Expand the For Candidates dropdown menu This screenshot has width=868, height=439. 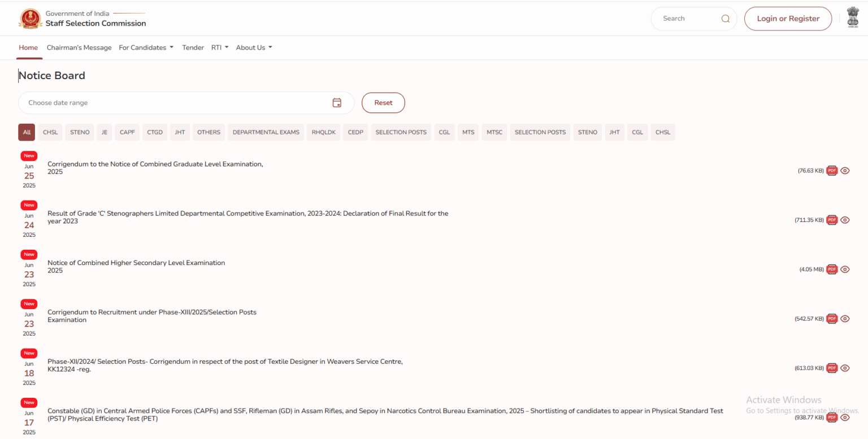pyautogui.click(x=146, y=47)
